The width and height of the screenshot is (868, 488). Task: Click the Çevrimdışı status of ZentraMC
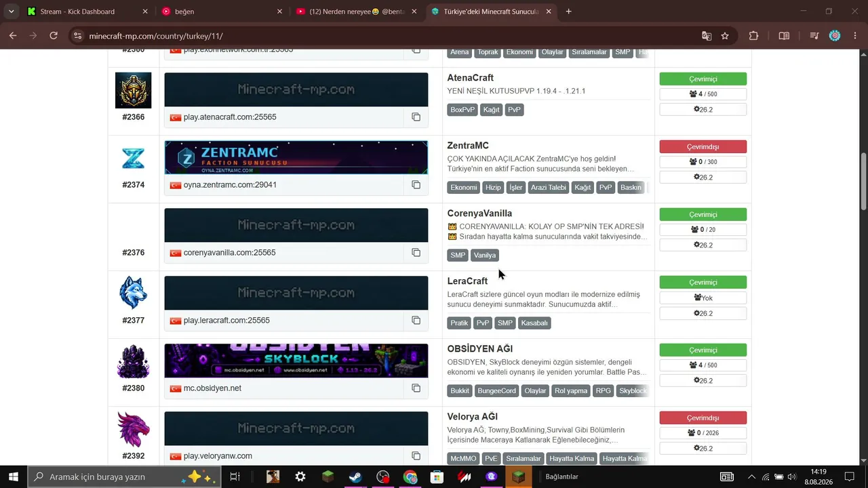click(703, 147)
